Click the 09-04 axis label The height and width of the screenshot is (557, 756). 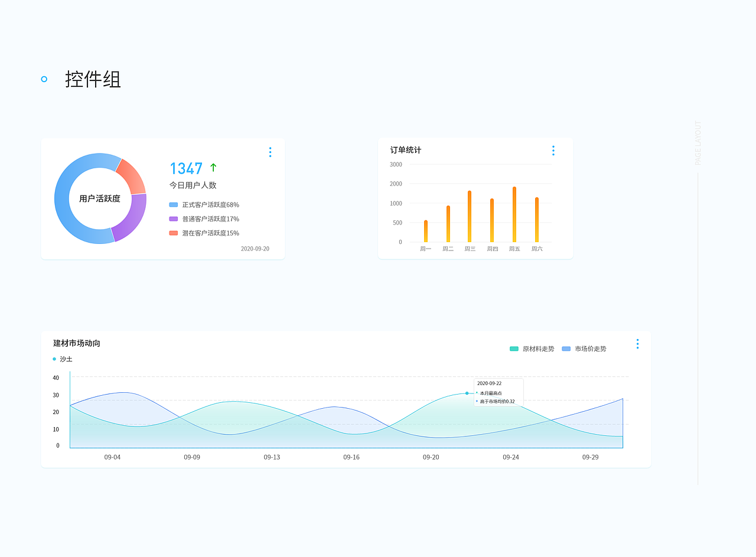(112, 457)
